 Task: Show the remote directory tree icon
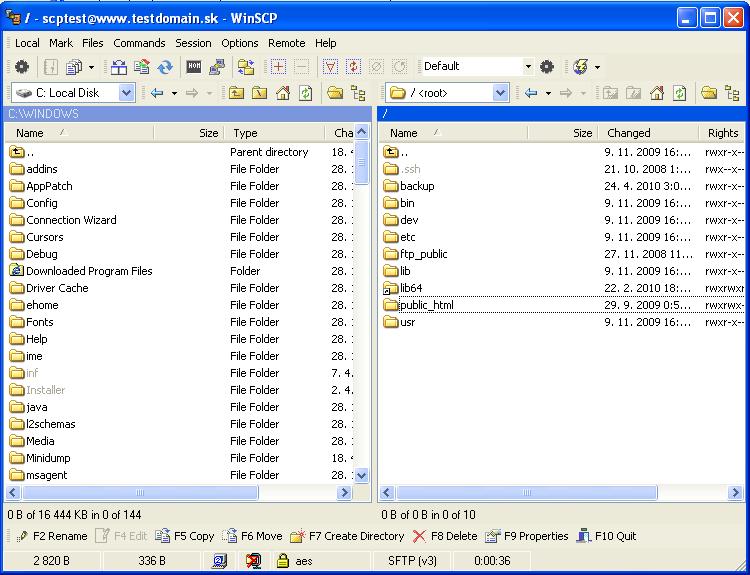click(732, 93)
